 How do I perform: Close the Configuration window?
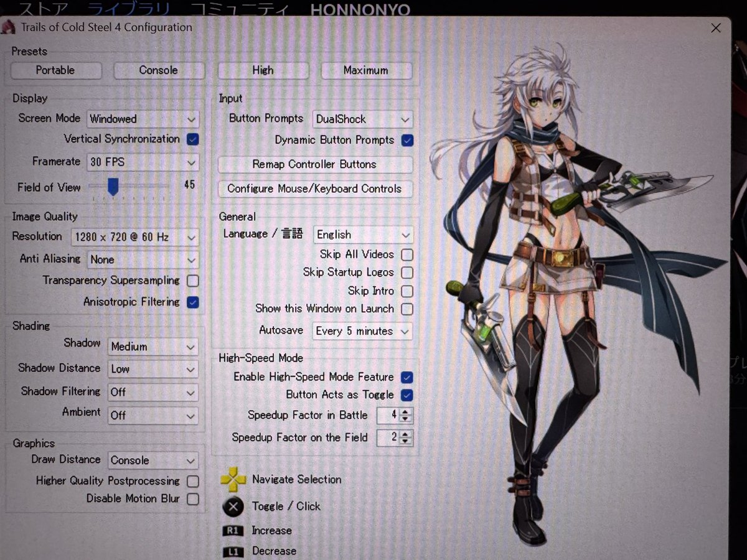(x=716, y=28)
